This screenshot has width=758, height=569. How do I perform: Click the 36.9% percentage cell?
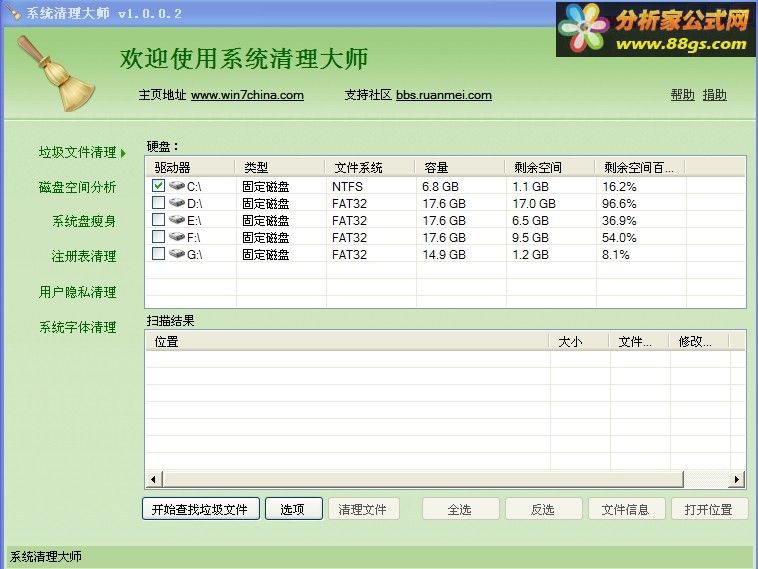tap(619, 220)
